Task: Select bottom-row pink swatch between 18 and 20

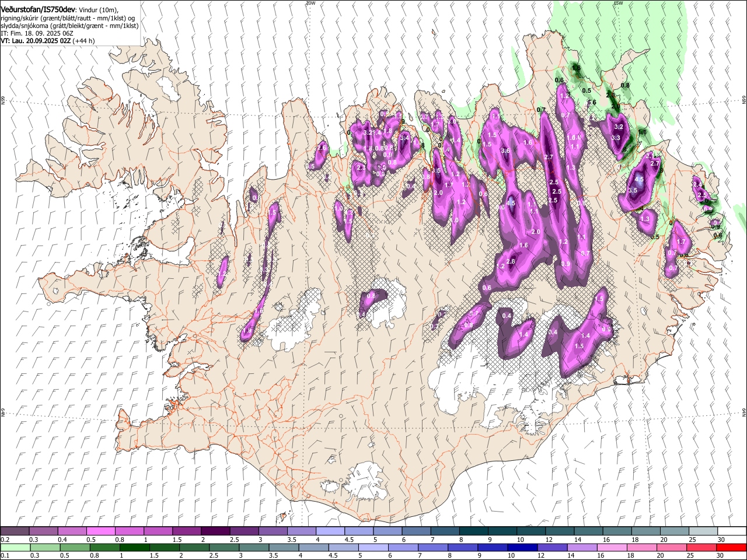Action: (x=642, y=547)
